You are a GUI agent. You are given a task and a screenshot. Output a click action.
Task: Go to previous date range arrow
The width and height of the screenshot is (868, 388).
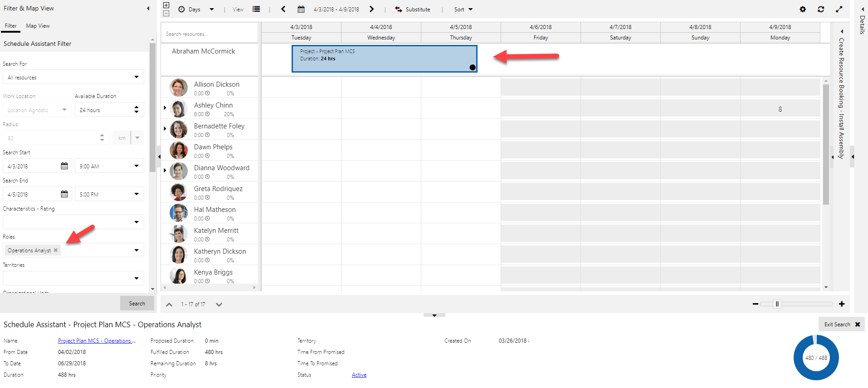tap(283, 9)
